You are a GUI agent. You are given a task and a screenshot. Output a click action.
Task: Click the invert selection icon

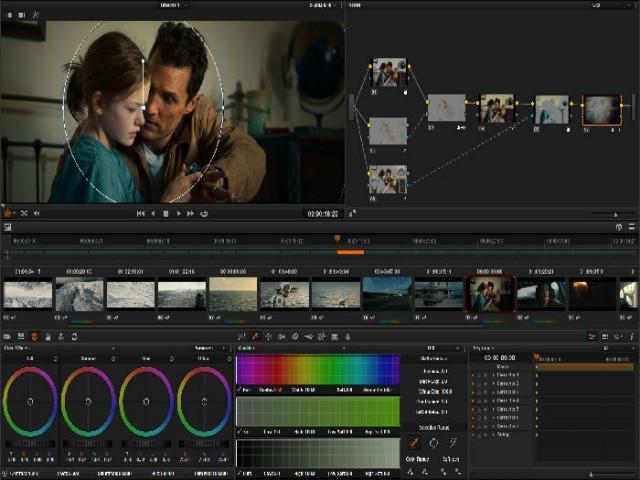(x=433, y=442)
